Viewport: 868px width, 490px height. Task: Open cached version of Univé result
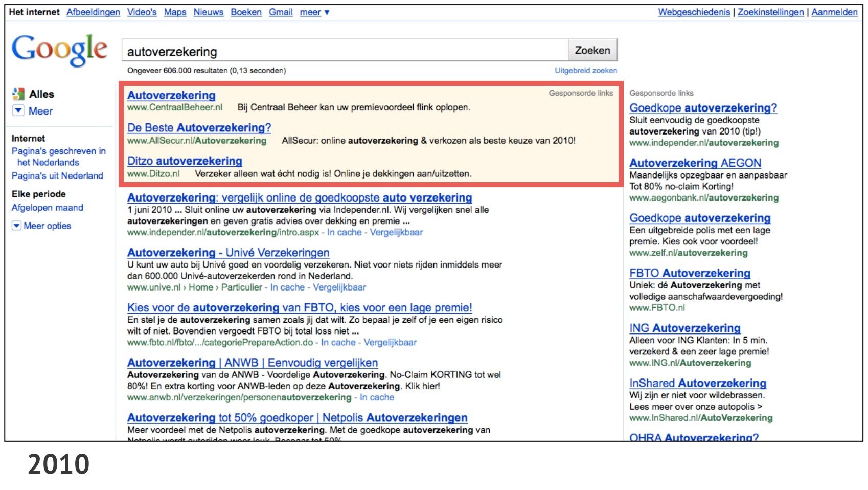click(287, 287)
